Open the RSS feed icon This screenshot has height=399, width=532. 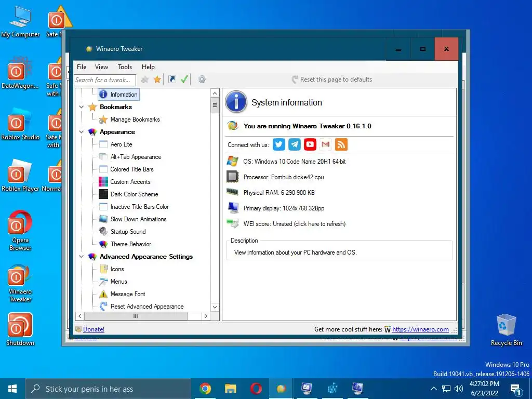pos(341,144)
